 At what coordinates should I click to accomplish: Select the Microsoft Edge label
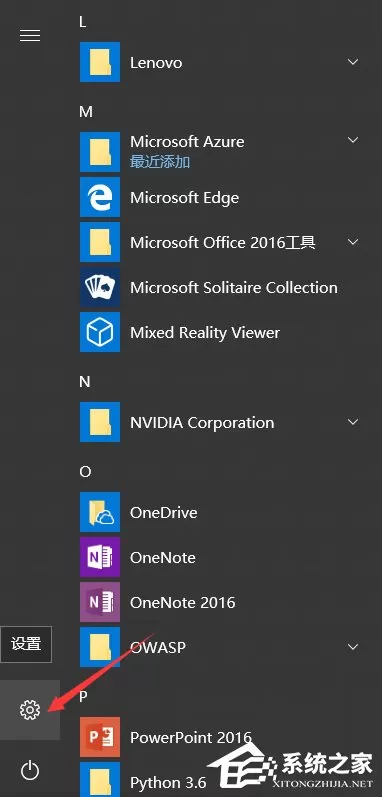pos(184,198)
